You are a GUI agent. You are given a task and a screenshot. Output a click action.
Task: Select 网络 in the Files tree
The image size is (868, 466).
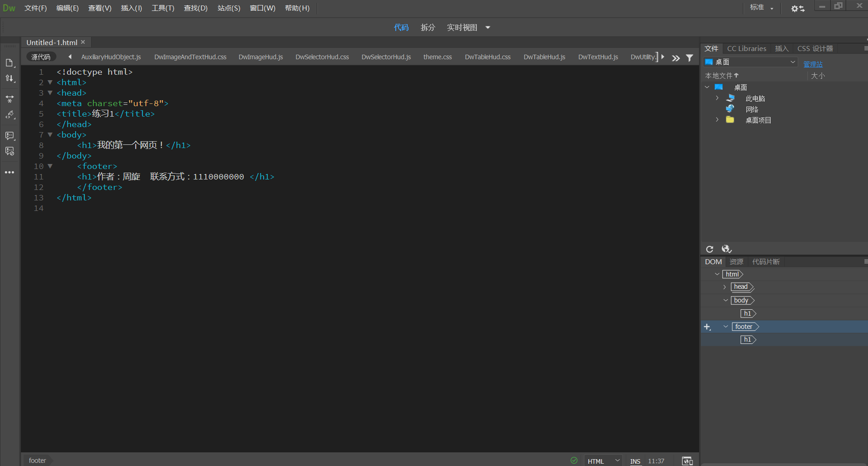tap(752, 109)
